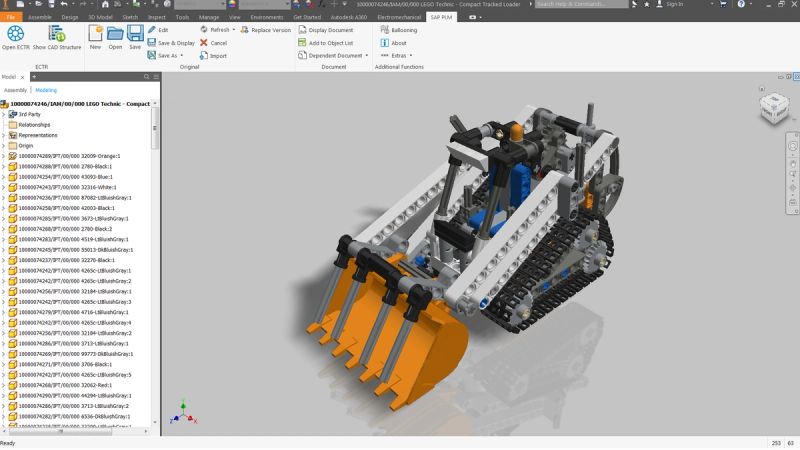
Task: Select the Relationships folder
Action: [34, 125]
